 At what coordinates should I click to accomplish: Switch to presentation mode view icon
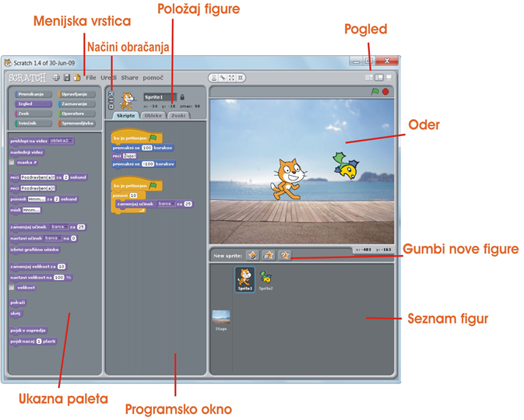tap(389, 77)
